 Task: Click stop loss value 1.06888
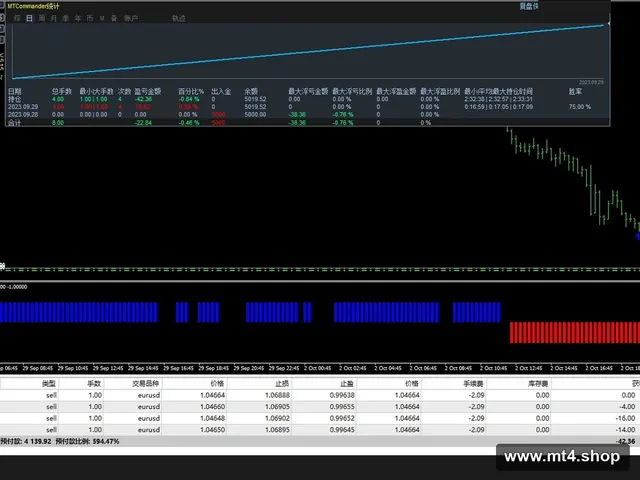pos(277,395)
